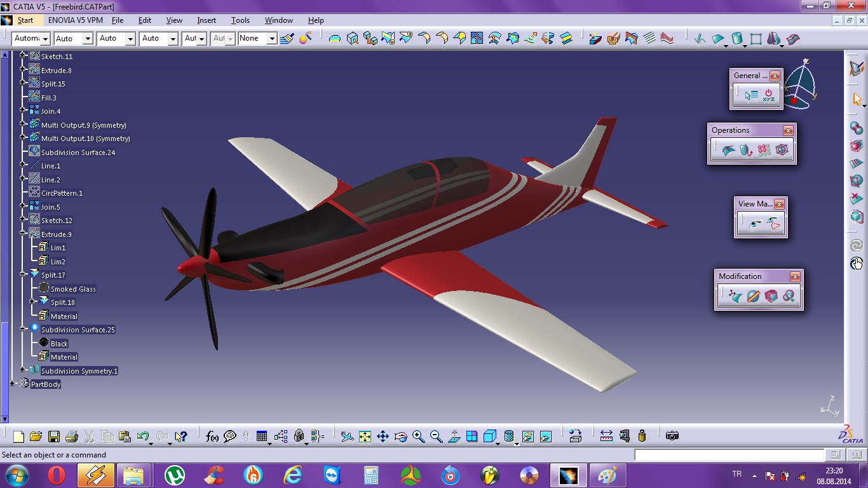Open Internet Explorer from the taskbar

pyautogui.click(x=293, y=475)
